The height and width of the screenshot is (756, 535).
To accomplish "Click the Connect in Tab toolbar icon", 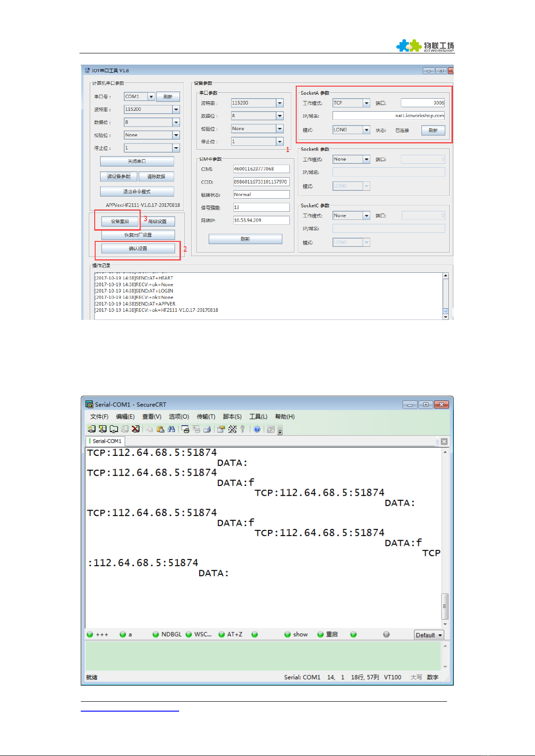I will pyautogui.click(x=114, y=429).
